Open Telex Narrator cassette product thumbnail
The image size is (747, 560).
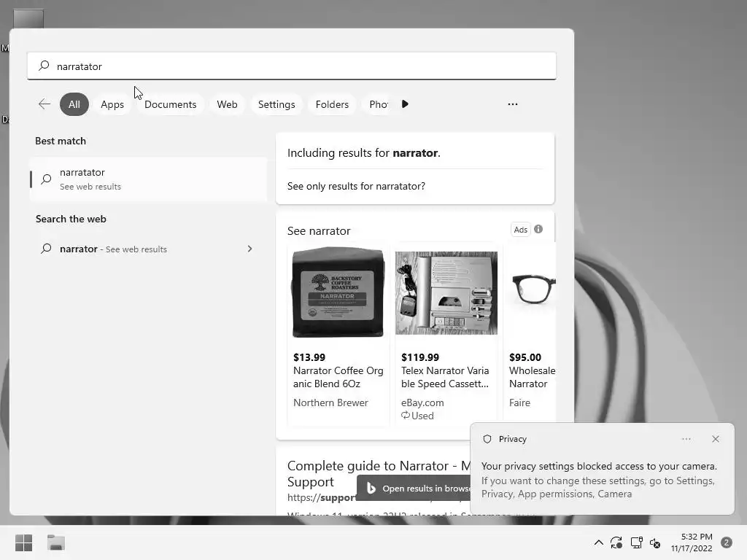tap(446, 293)
